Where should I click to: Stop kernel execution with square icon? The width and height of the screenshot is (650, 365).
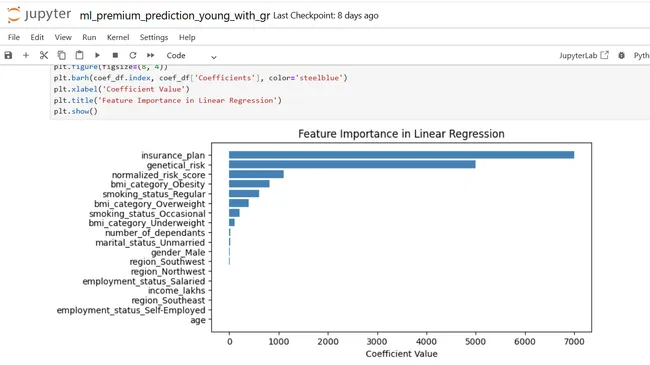(115, 55)
